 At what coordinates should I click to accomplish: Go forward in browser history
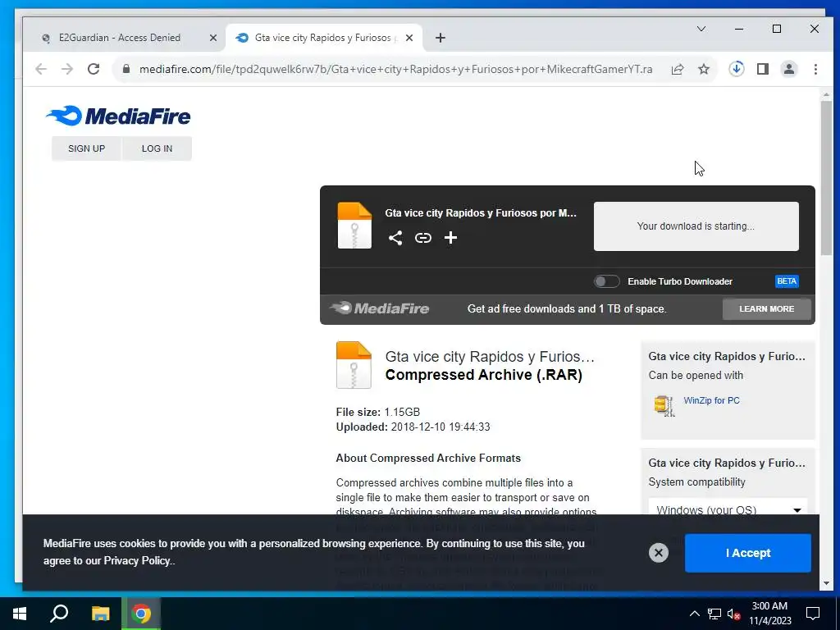pos(67,69)
